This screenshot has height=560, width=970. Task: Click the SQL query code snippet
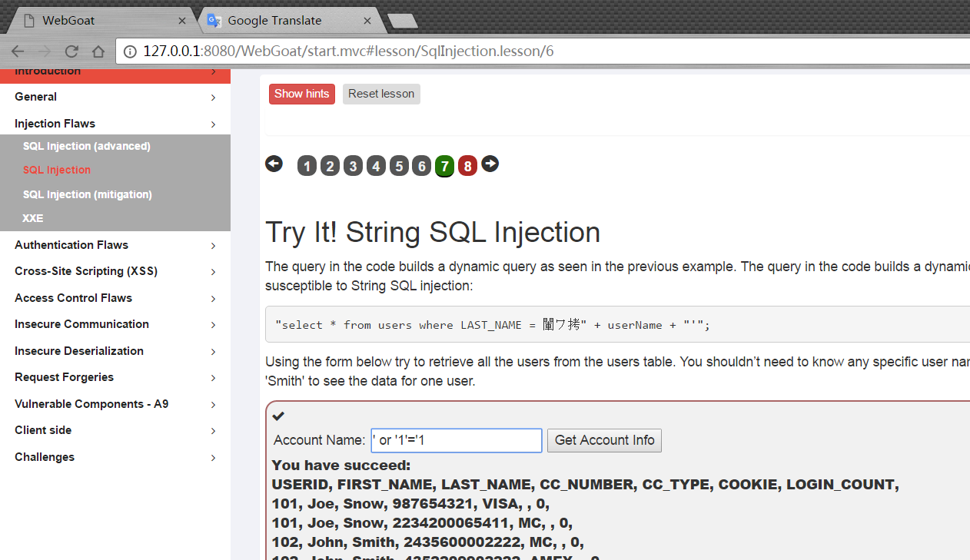click(x=493, y=325)
